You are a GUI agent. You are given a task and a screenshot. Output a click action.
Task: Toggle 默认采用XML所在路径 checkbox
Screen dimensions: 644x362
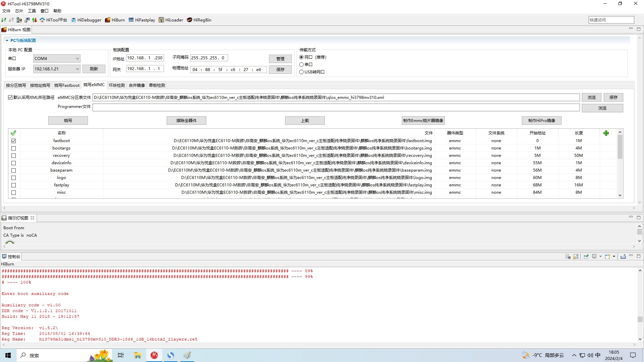10,98
